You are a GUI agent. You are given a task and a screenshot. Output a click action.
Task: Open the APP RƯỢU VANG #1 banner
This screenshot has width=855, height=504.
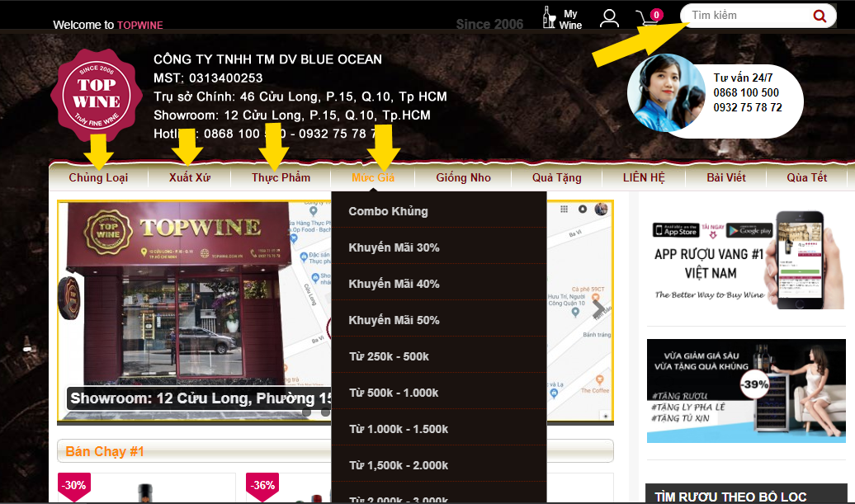tap(746, 260)
